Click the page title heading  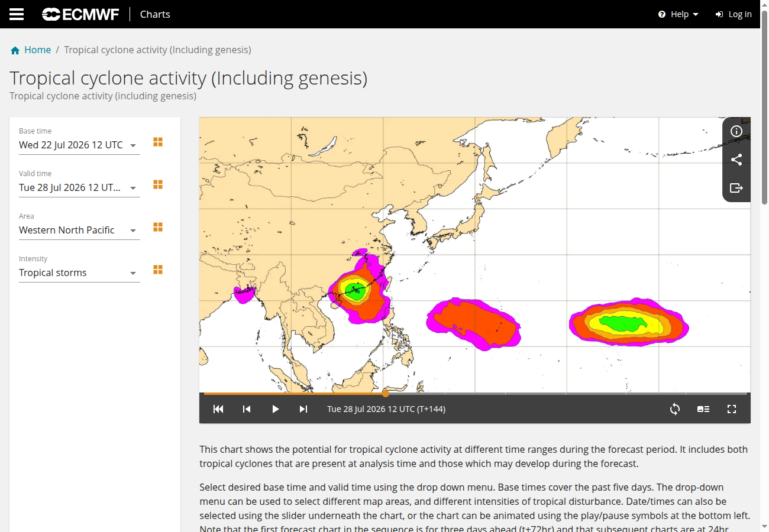(188, 78)
